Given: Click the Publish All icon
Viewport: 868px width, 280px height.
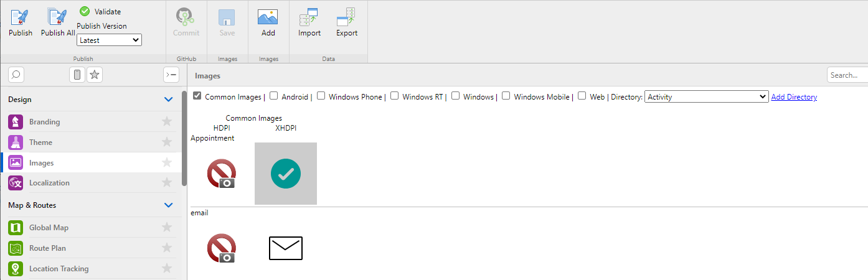Looking at the screenshot, I should [57, 17].
